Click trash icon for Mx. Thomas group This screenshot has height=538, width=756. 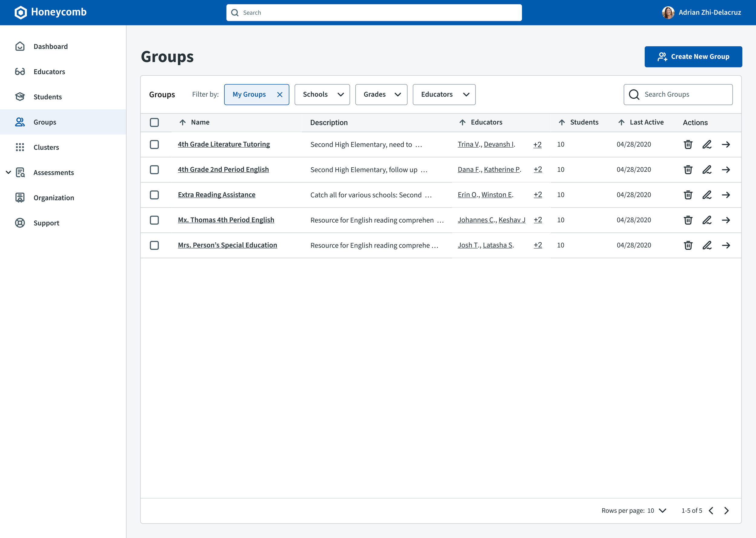[x=688, y=220]
